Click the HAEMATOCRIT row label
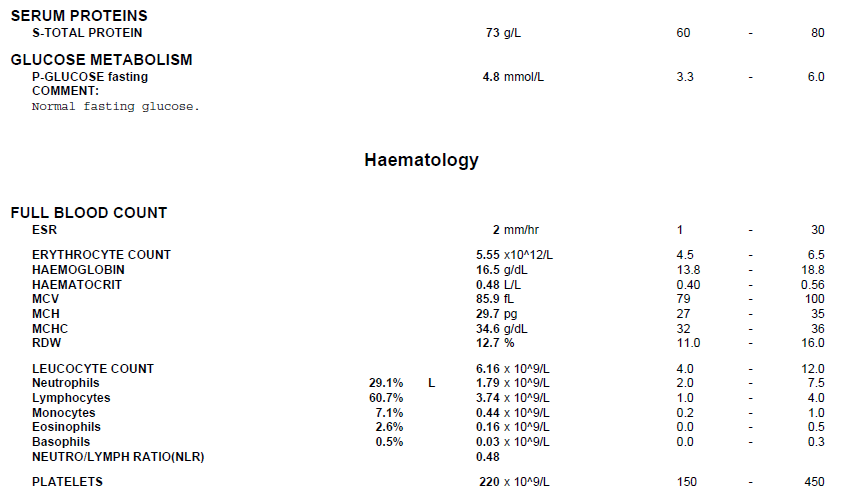The height and width of the screenshot is (500, 841). (77, 285)
